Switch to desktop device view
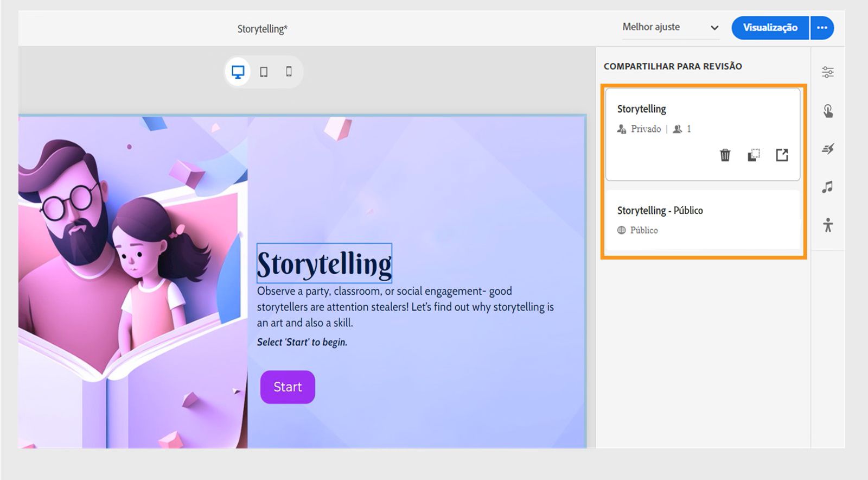 point(238,72)
